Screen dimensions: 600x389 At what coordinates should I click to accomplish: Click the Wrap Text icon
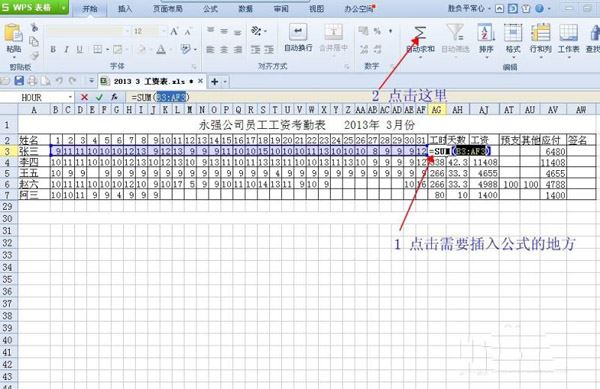point(298,33)
